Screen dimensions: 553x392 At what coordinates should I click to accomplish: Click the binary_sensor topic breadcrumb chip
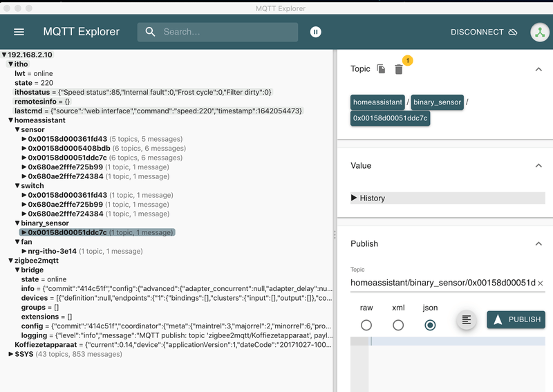pos(437,102)
